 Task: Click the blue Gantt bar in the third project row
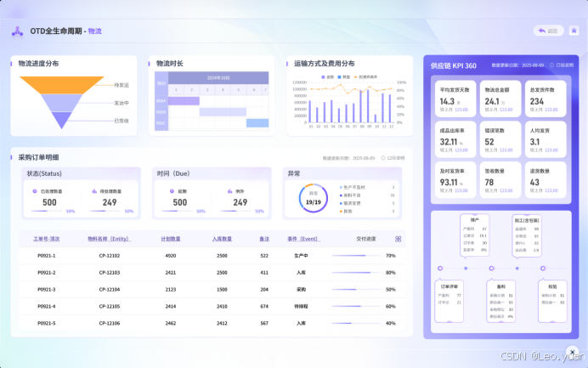(257, 123)
